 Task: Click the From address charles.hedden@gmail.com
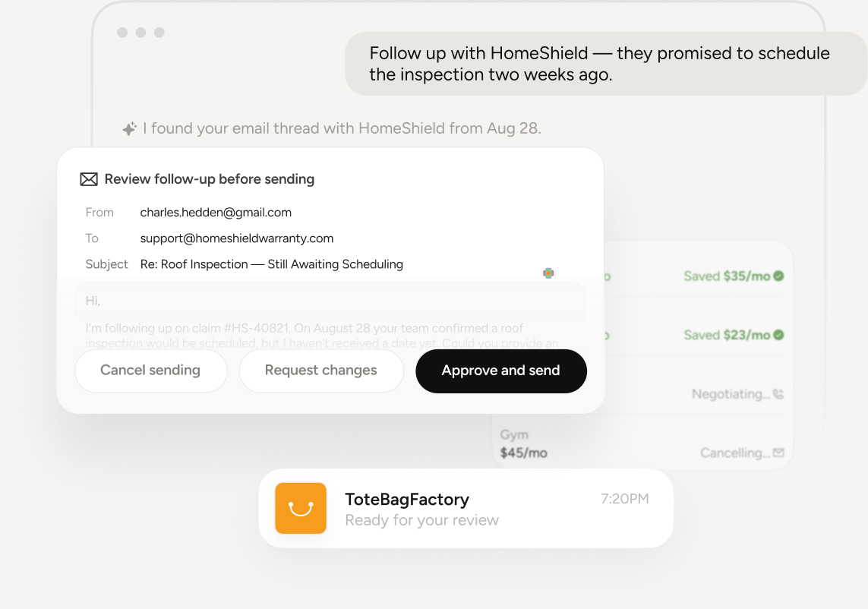(216, 213)
